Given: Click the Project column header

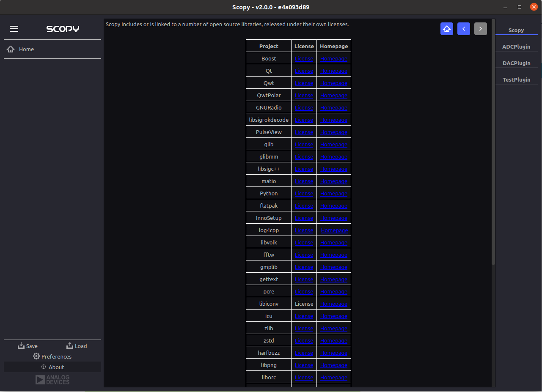Looking at the screenshot, I should (x=269, y=47).
